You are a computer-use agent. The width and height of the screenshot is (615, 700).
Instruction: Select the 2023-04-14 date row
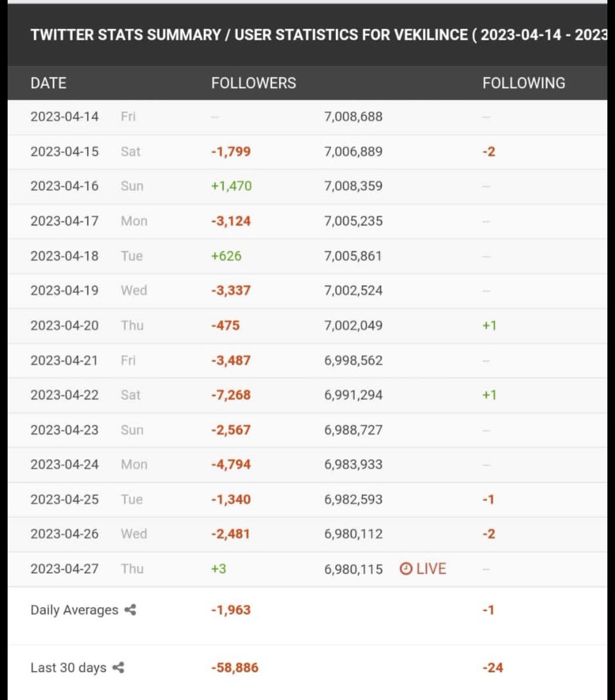[65, 117]
